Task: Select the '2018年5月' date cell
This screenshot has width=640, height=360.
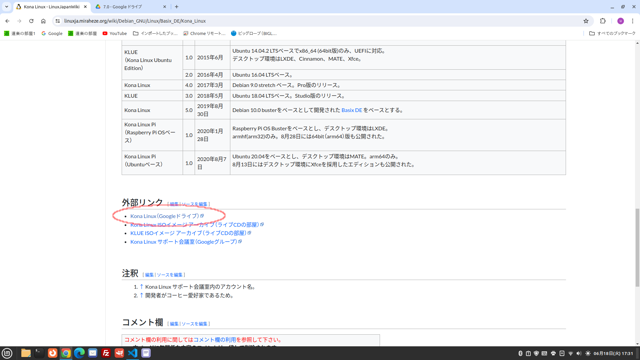Action: pos(212,96)
